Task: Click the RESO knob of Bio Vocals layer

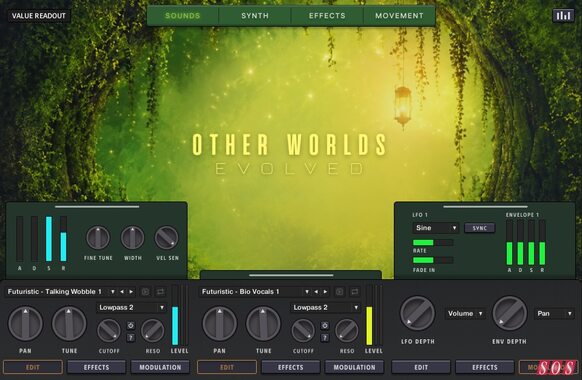Action: coord(347,331)
